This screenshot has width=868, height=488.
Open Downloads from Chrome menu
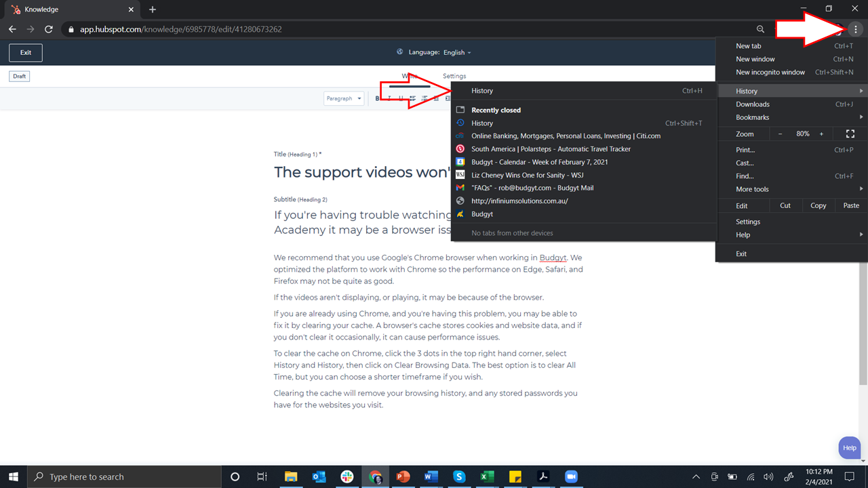[x=791, y=104]
